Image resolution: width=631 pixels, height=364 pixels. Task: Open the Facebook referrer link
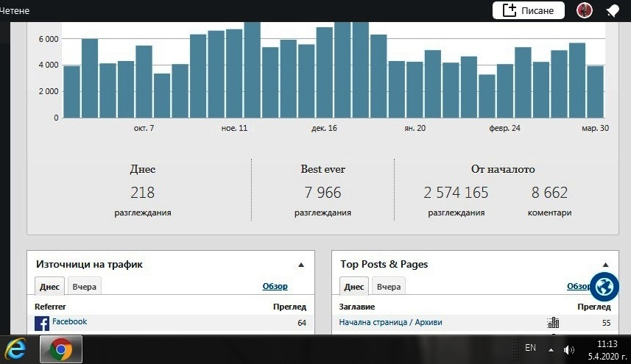pos(69,322)
